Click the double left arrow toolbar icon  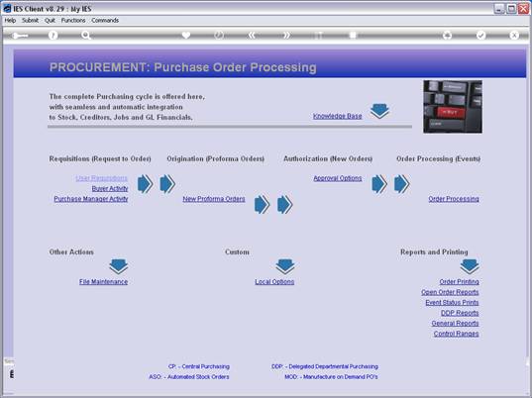tap(252, 35)
